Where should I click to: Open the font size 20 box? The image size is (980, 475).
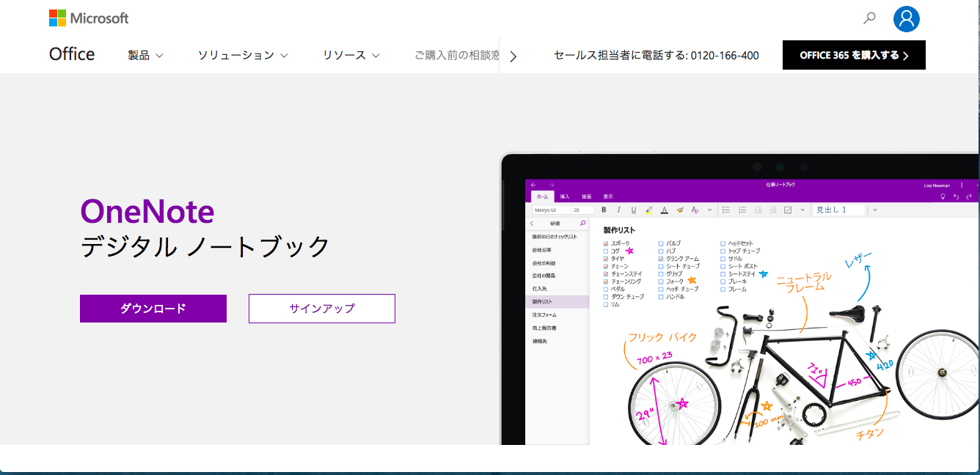582,210
